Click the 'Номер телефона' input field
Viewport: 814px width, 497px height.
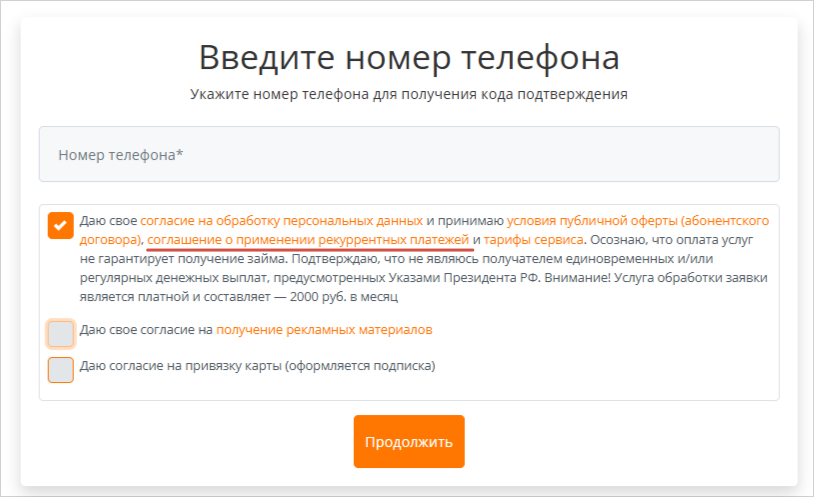coord(408,154)
